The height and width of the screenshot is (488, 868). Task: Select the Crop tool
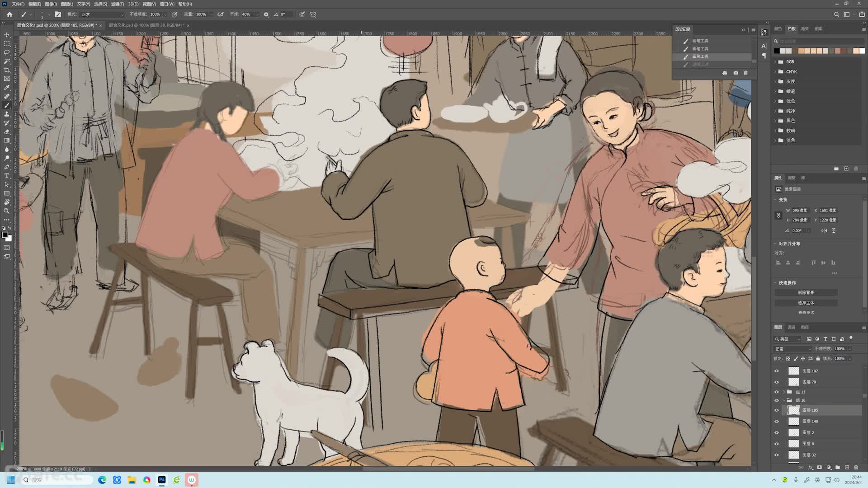click(7, 70)
